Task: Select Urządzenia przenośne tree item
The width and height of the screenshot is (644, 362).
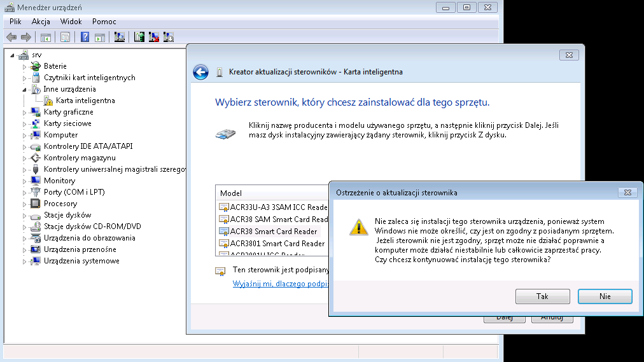Action: click(x=80, y=249)
